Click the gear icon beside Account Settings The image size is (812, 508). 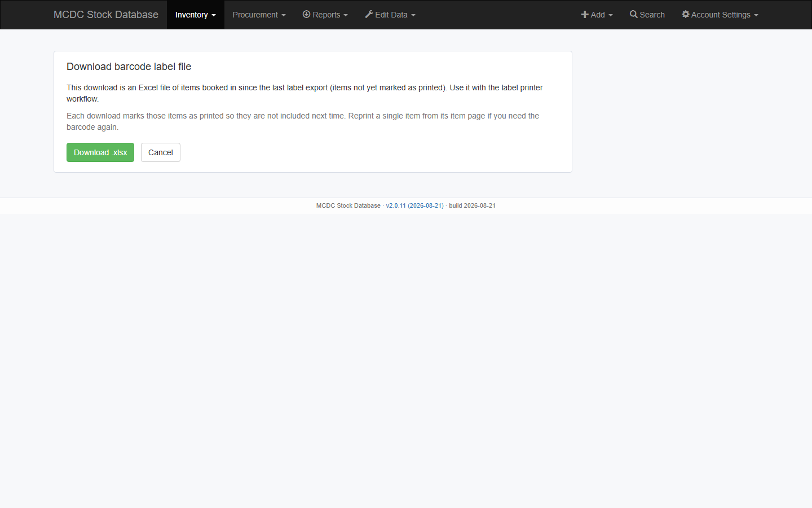click(686, 14)
